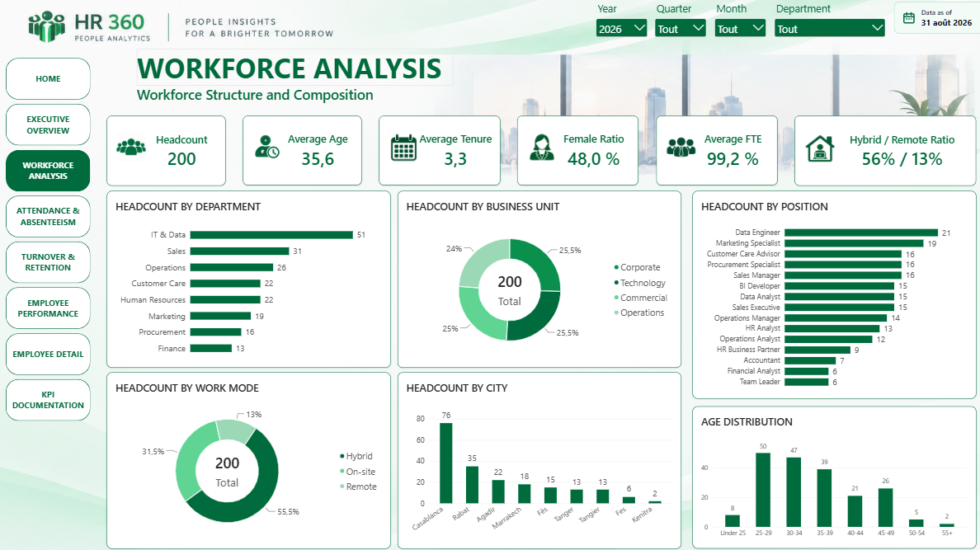980x550 pixels.
Task: Click the 13% Remote donut segment
Action: click(235, 430)
